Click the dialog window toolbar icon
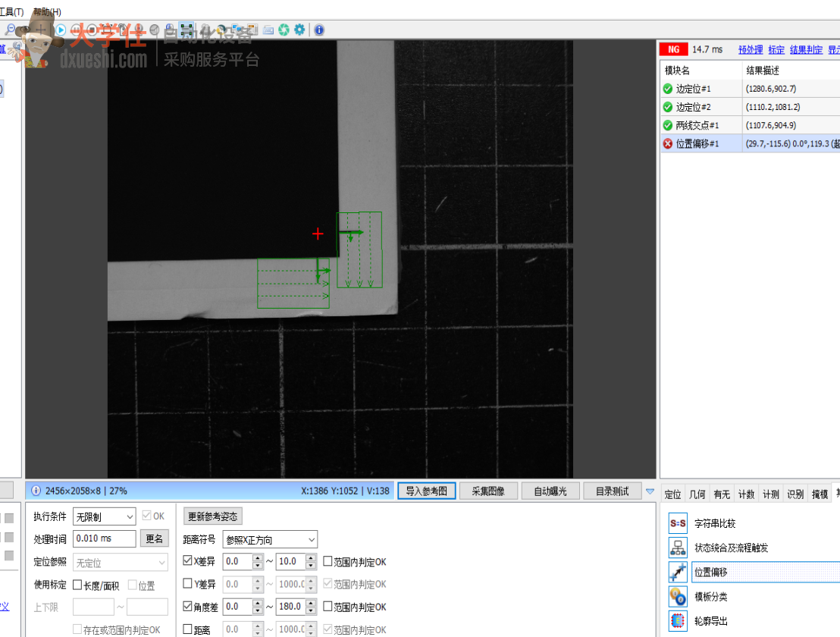 tap(252, 30)
